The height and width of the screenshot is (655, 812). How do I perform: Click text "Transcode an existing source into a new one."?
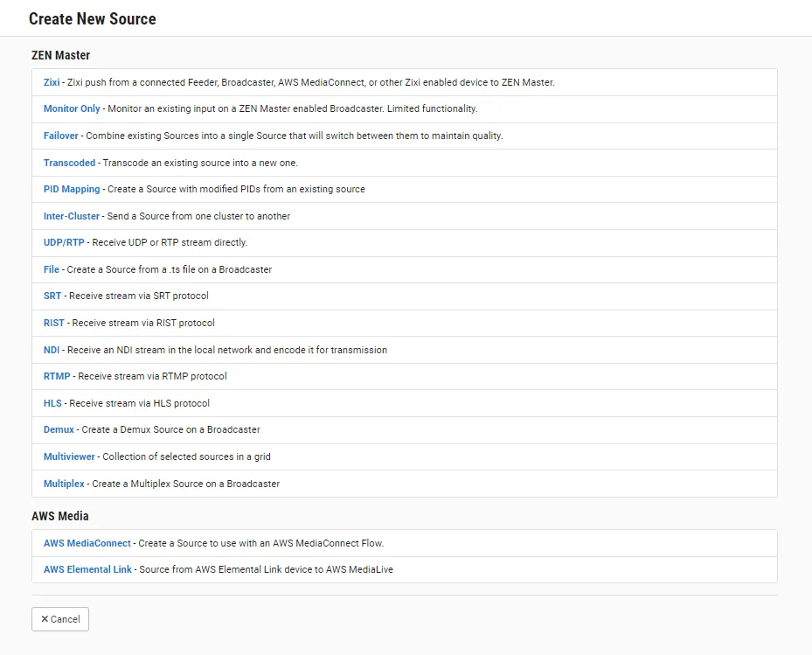pyautogui.click(x=200, y=163)
